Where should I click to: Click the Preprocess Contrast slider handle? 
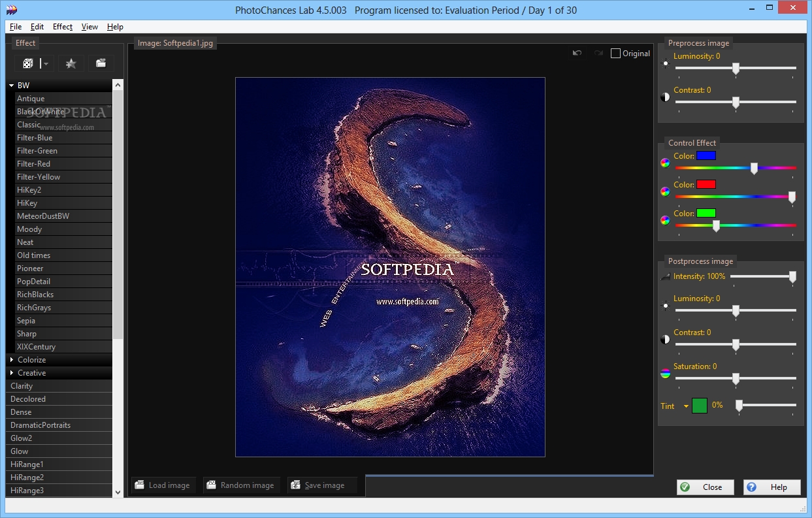[736, 102]
